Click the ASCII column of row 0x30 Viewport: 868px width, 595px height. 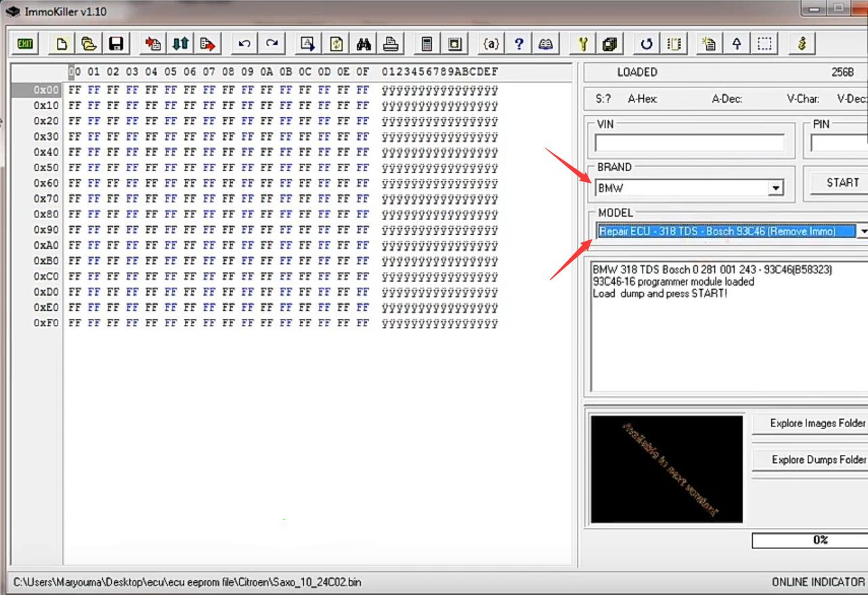click(440, 137)
